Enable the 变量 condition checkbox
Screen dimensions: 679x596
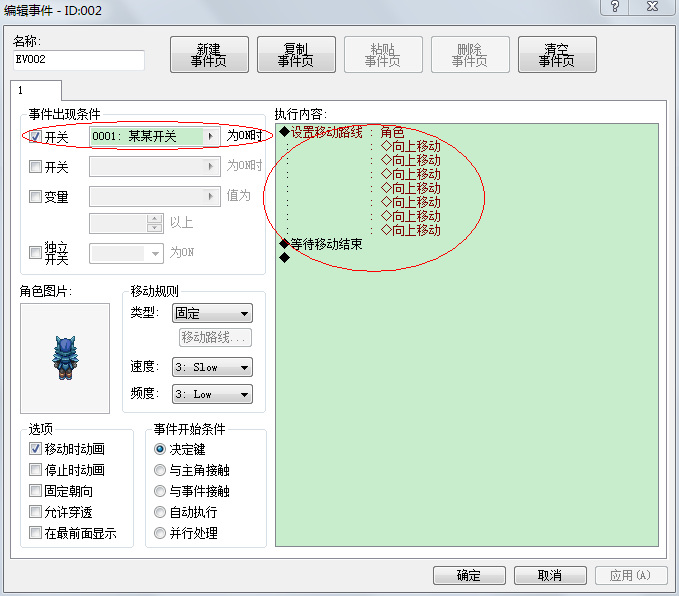pos(35,196)
